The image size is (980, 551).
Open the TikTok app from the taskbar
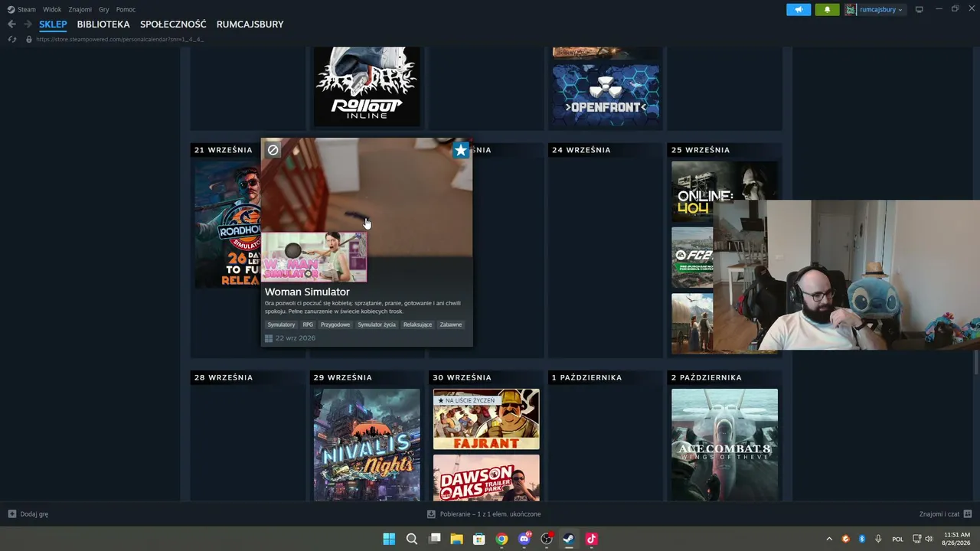(591, 539)
